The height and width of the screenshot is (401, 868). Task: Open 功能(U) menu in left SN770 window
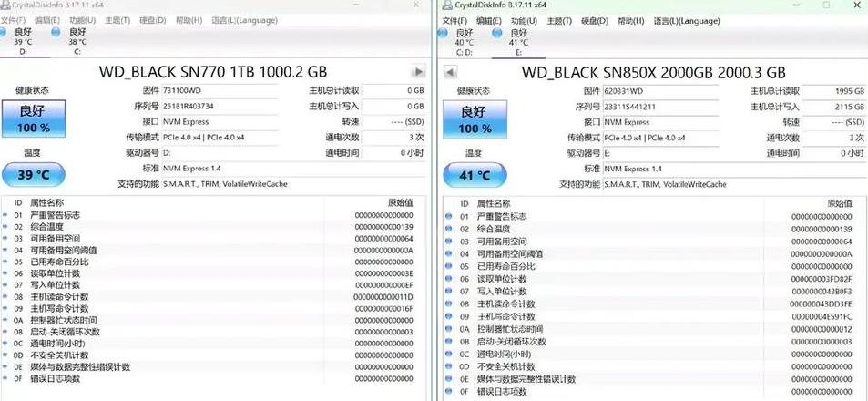(83, 20)
